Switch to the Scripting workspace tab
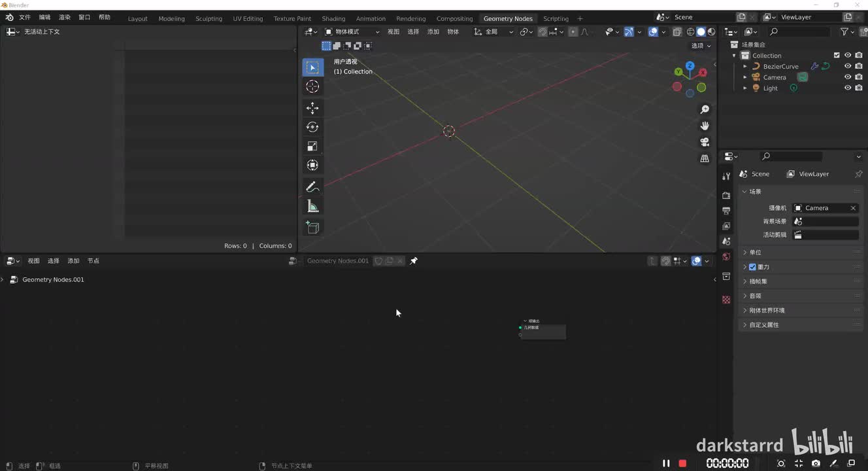Image resolution: width=868 pixels, height=471 pixels. click(556, 18)
